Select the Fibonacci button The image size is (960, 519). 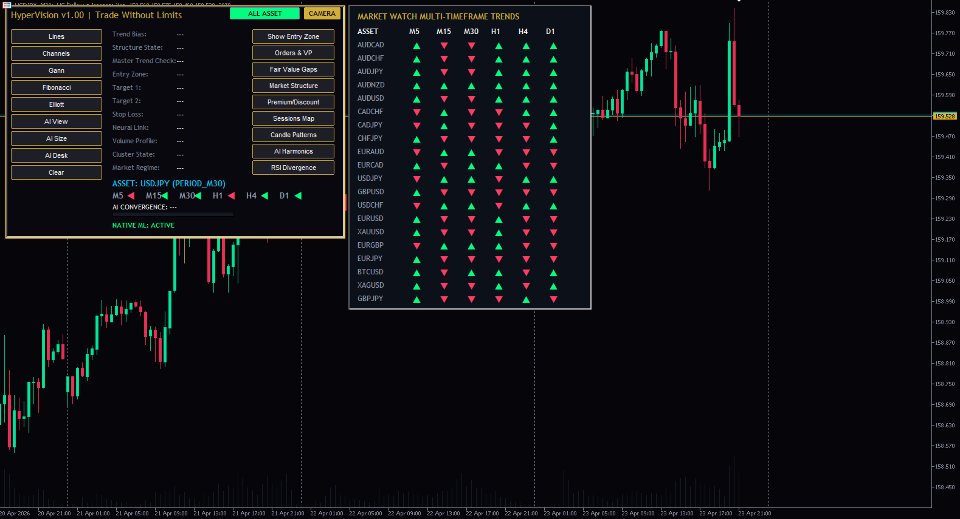(56, 88)
